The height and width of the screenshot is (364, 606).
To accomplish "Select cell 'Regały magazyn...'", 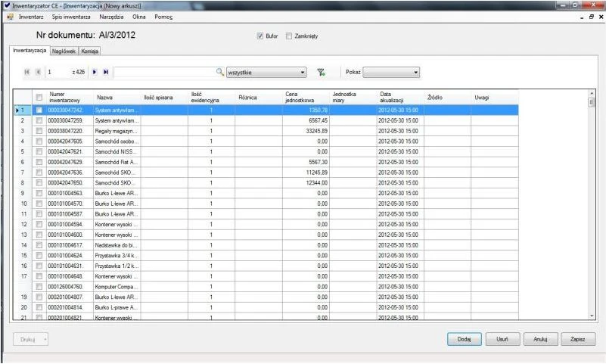I will pyautogui.click(x=117, y=131).
